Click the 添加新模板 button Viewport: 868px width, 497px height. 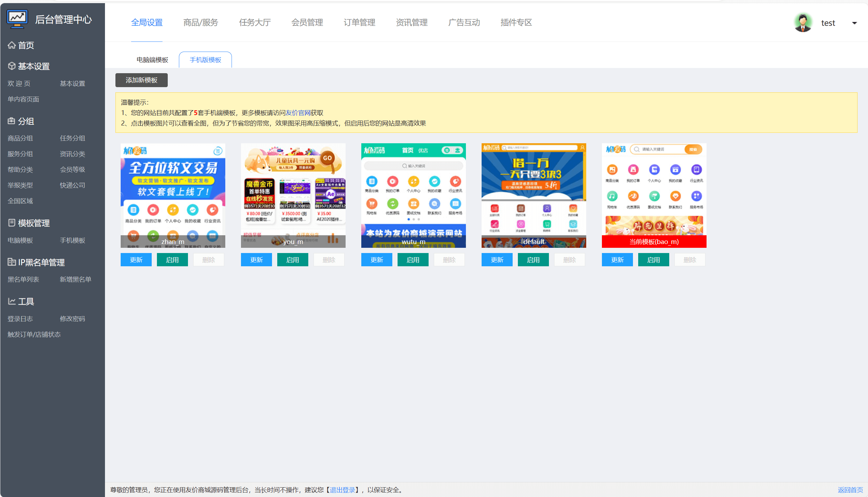142,80
